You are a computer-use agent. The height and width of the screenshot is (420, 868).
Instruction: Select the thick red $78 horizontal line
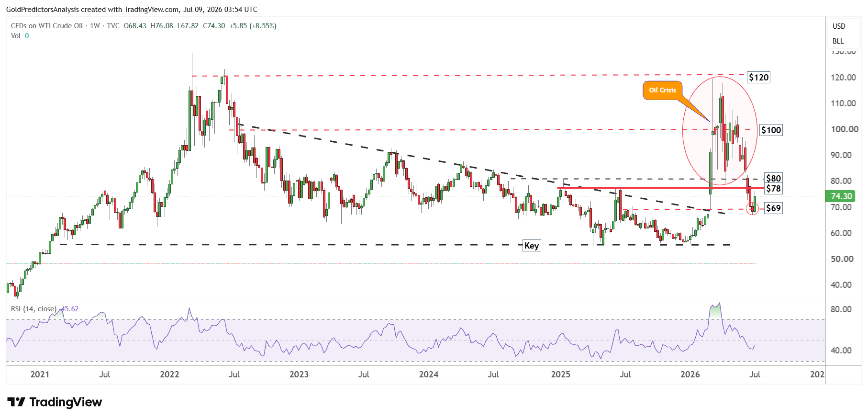coord(660,188)
